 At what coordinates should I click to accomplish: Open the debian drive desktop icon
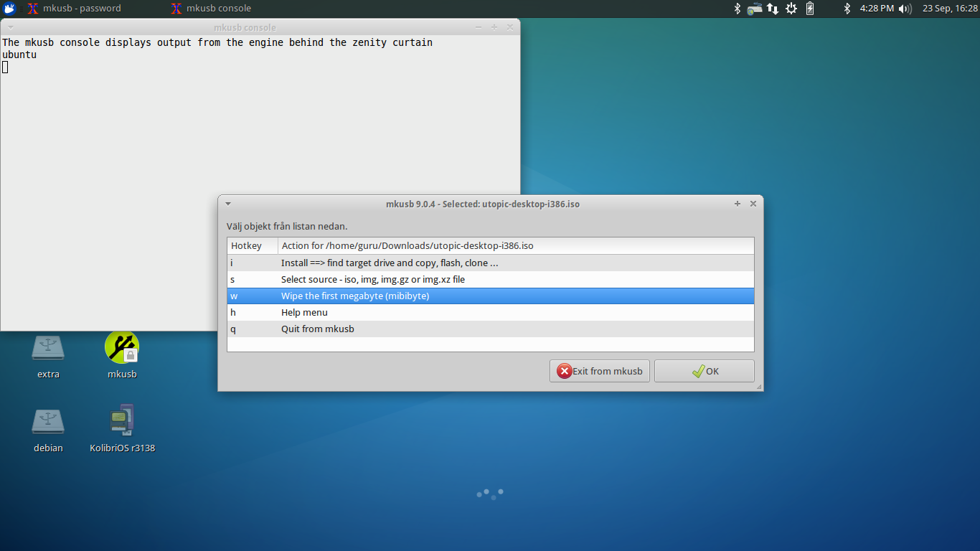[x=48, y=429]
